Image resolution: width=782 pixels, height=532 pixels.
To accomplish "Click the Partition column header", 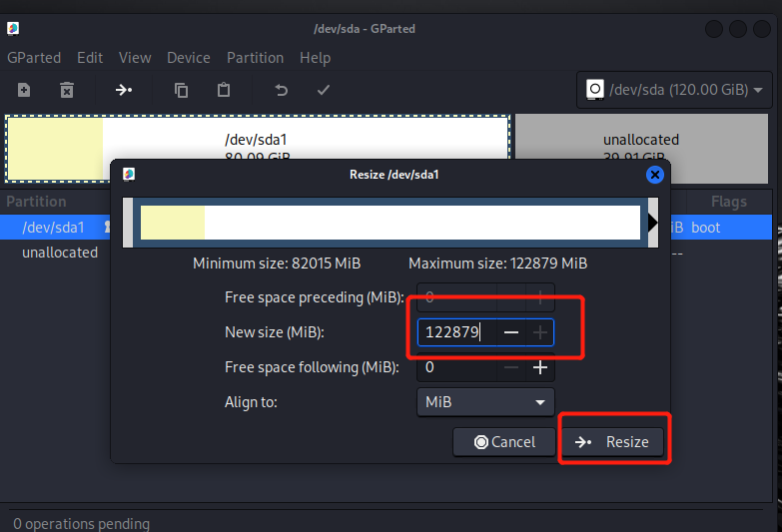I will [x=36, y=202].
